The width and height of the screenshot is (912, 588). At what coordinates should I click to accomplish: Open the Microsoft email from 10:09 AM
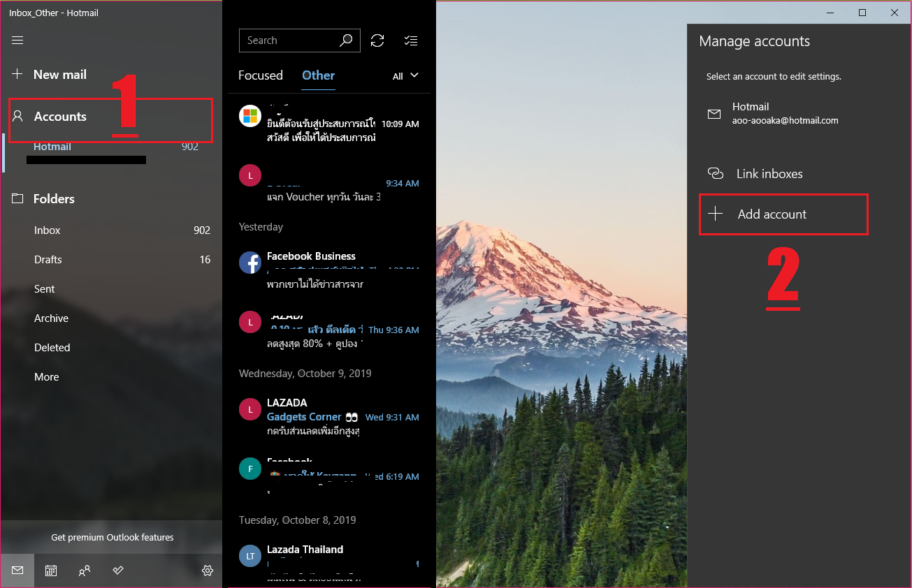coord(329,124)
